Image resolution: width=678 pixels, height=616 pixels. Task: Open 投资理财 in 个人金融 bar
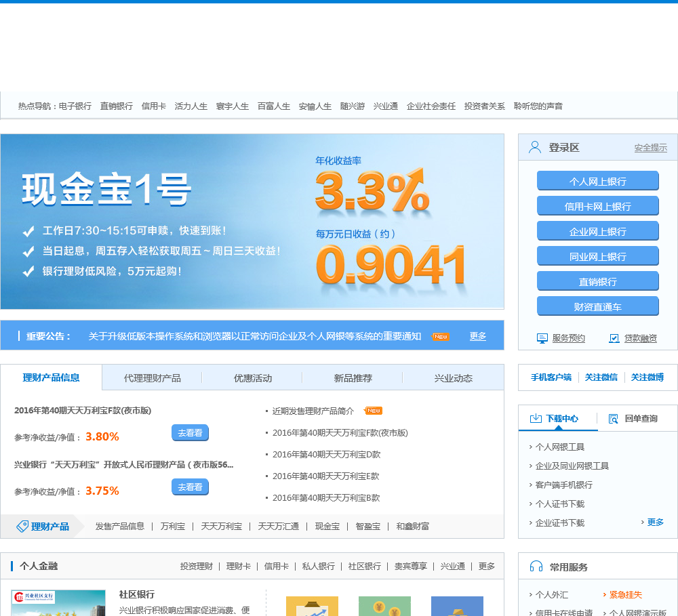click(197, 566)
